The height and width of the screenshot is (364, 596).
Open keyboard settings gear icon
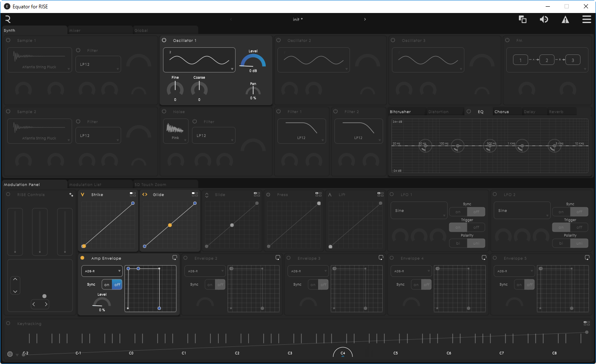pyautogui.click(x=10, y=354)
